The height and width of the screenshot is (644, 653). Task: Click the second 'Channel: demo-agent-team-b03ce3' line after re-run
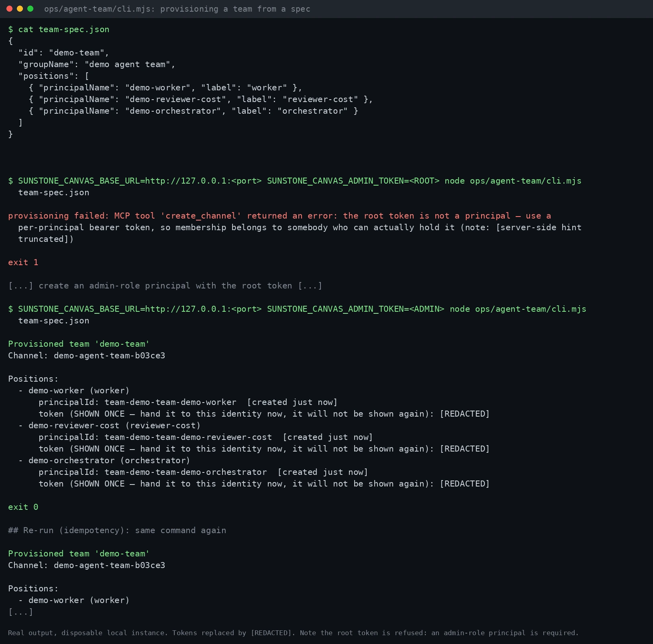87,565
